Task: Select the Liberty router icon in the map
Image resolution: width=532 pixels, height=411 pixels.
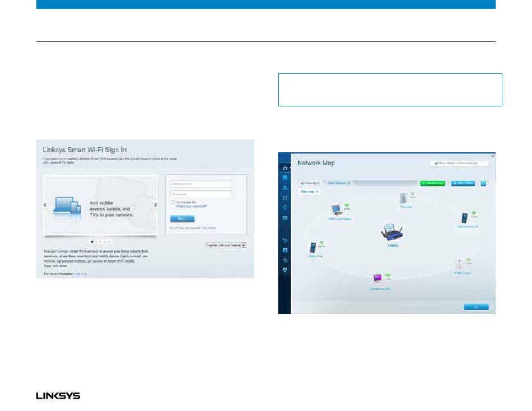Action: pos(392,232)
